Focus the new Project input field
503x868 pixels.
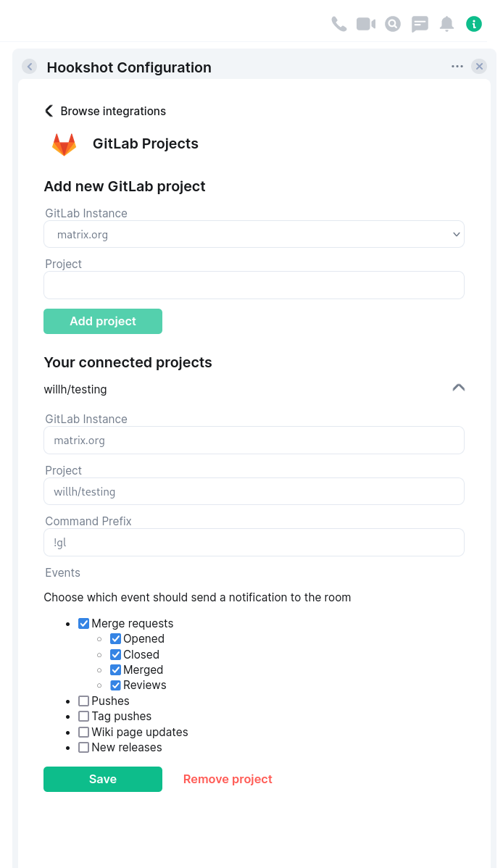(x=254, y=285)
